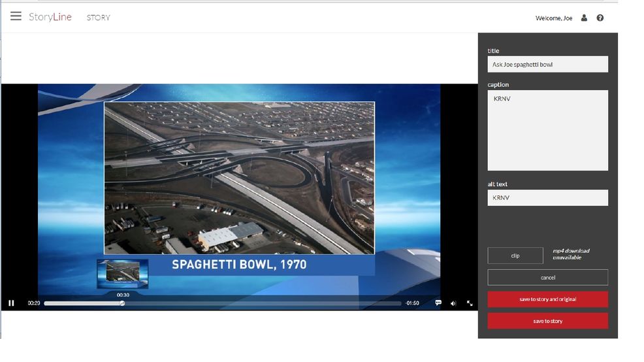Click the alt text input field
Viewport: 644px width, 362px height.
pyautogui.click(x=547, y=197)
